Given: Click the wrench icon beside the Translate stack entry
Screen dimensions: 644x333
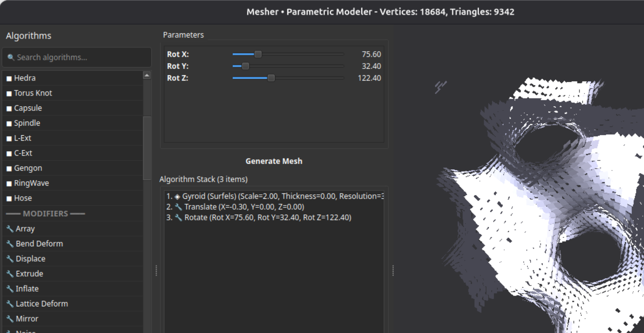Looking at the screenshot, I should 178,207.
